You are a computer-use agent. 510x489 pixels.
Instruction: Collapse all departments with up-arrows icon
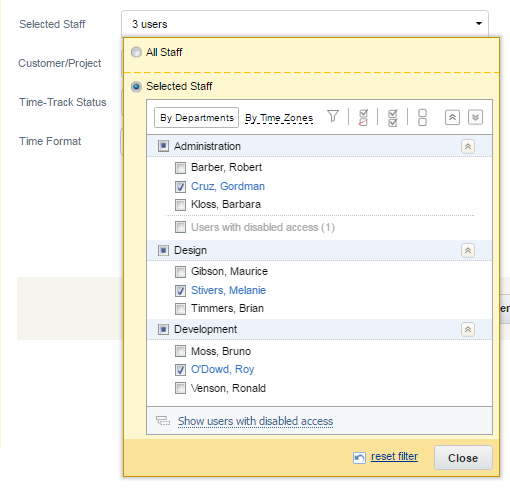[452, 117]
